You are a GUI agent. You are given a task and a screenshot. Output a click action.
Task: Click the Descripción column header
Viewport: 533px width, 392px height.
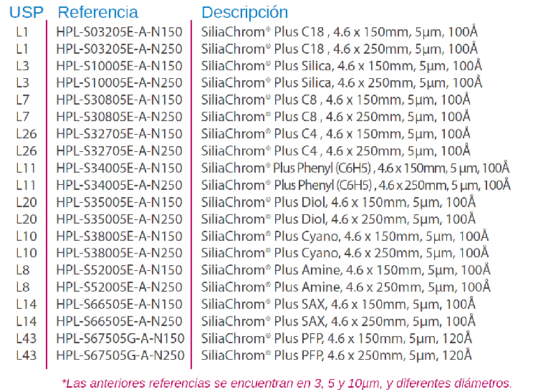pos(245,13)
